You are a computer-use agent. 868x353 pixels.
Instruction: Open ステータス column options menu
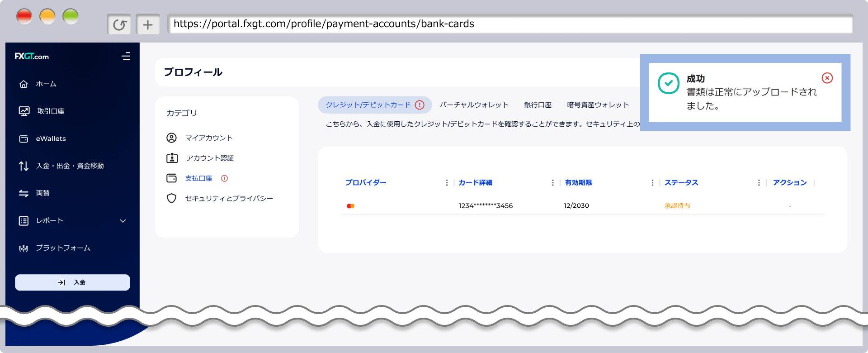point(759,182)
